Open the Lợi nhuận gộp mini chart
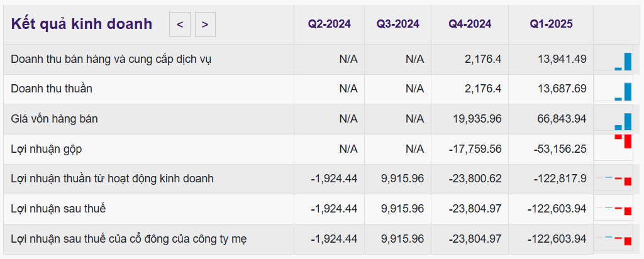The image size is (644, 259). tap(614, 146)
